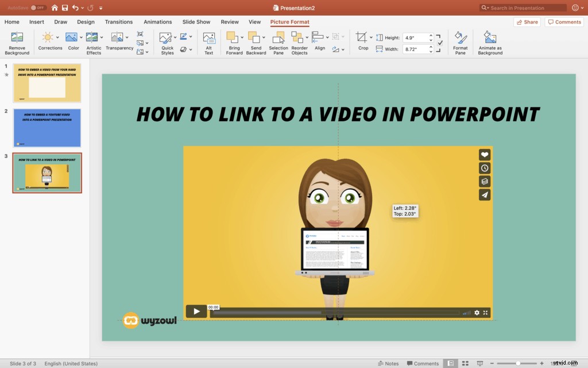588x368 pixels.
Task: Select Animate as Background
Action: click(490, 42)
